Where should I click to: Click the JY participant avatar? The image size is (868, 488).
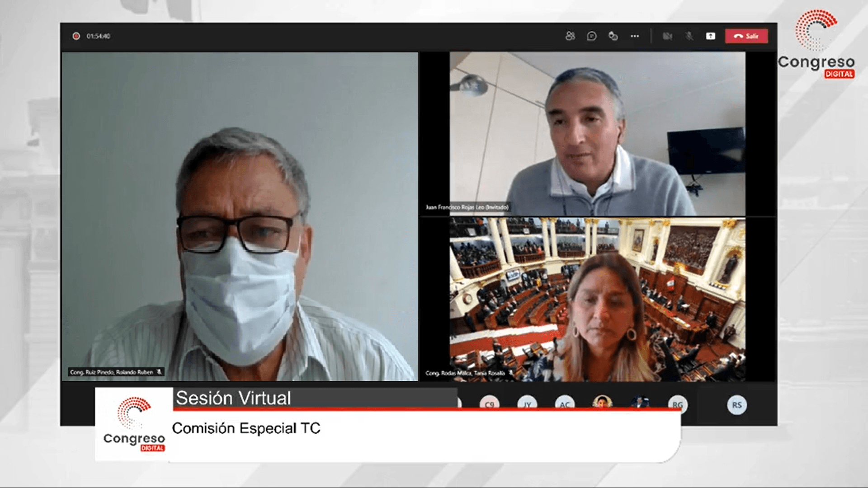[x=527, y=404]
